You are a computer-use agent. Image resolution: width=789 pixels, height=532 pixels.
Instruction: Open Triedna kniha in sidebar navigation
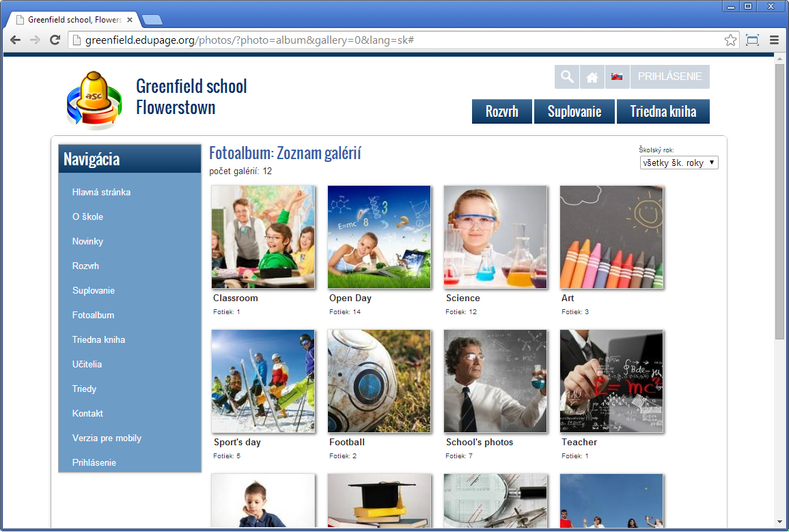[x=98, y=340]
